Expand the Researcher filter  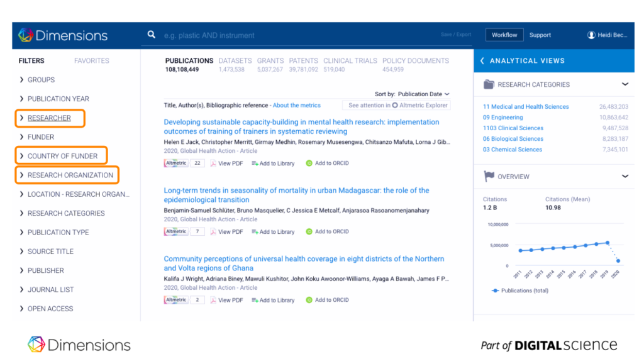49,118
